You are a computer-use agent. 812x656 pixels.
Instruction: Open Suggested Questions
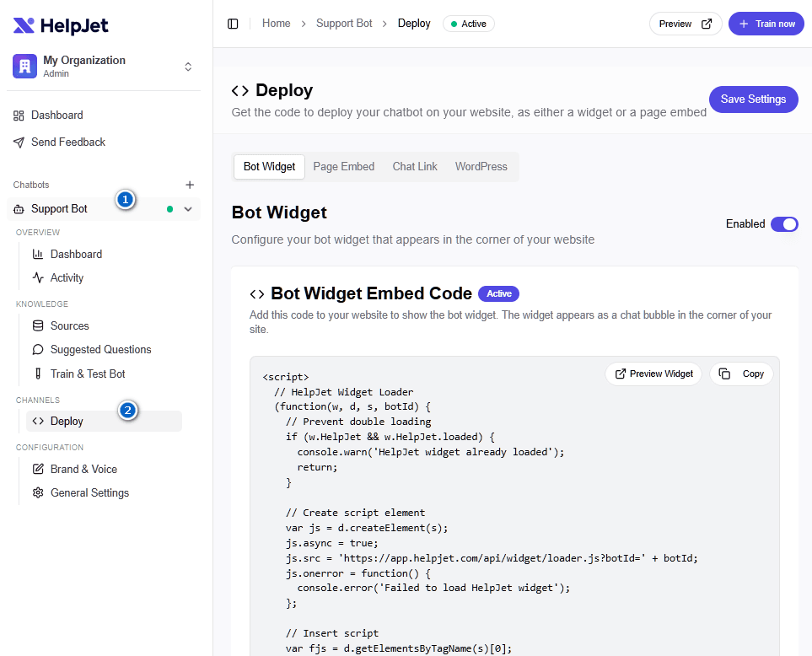coord(100,349)
